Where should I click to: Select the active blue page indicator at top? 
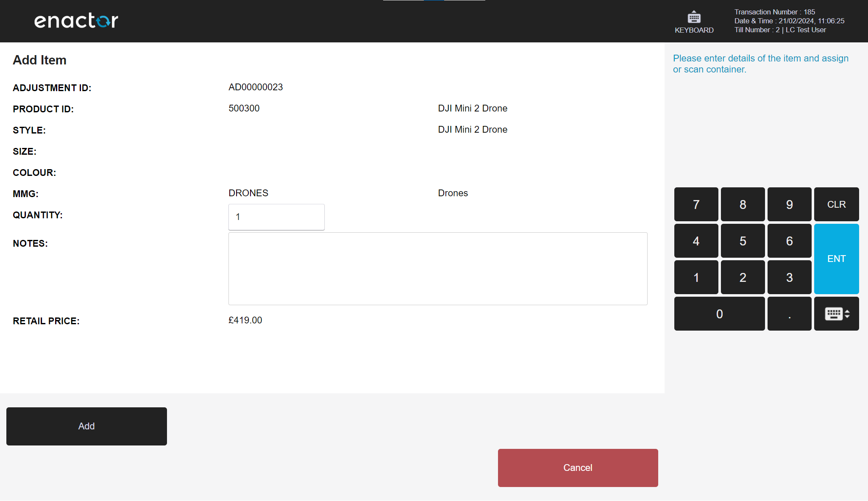(x=434, y=1)
